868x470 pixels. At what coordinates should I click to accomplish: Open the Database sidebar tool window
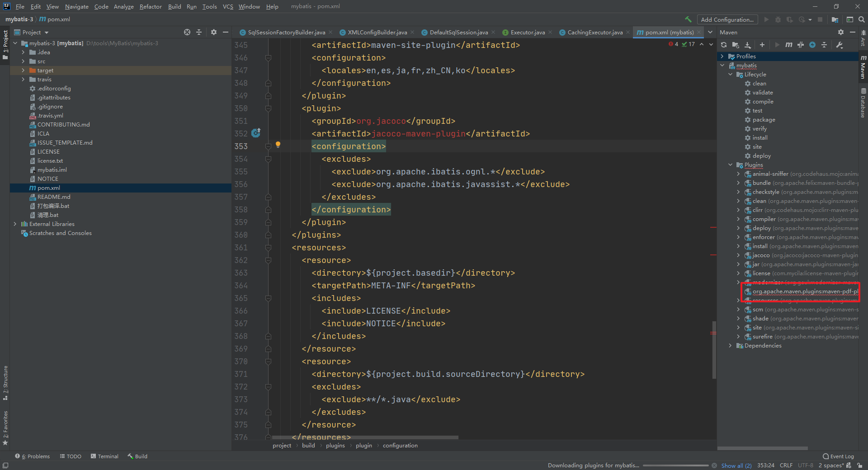click(x=863, y=103)
